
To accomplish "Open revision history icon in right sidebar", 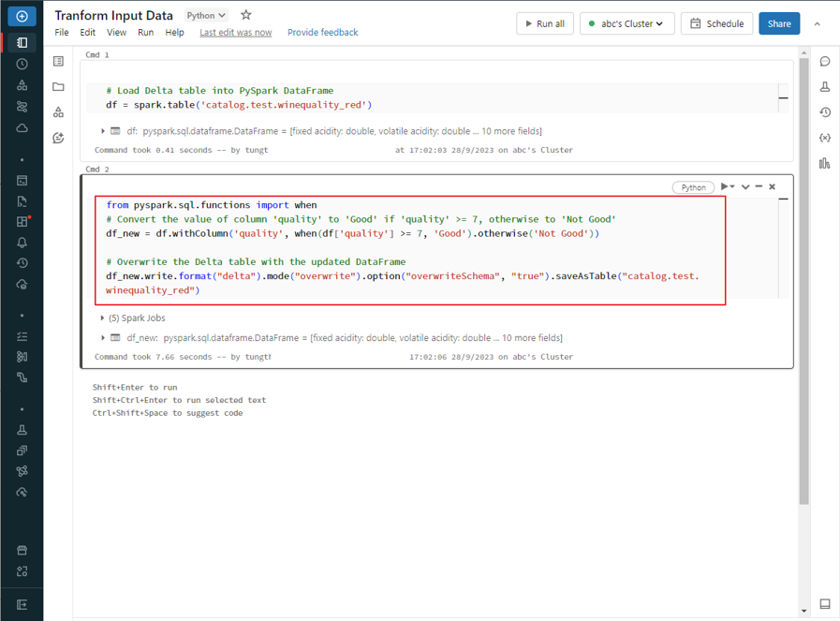I will (x=825, y=112).
